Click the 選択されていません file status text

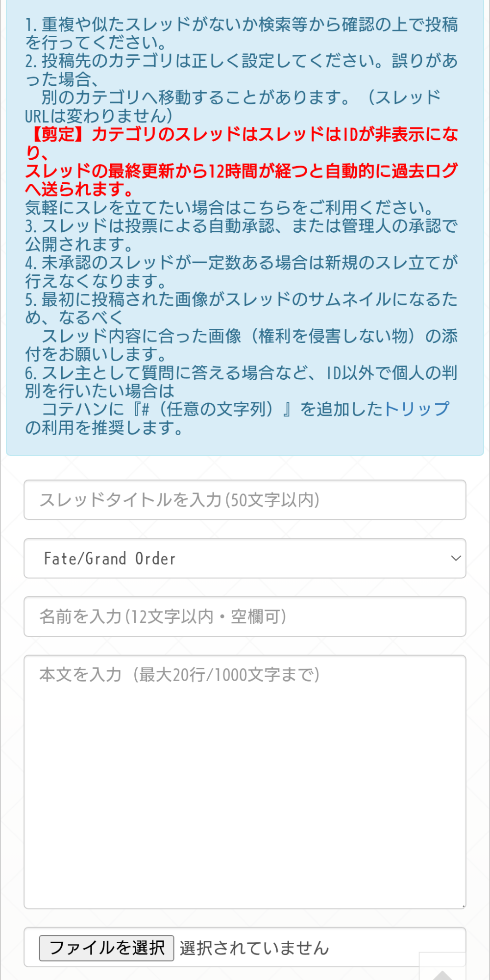[254, 948]
